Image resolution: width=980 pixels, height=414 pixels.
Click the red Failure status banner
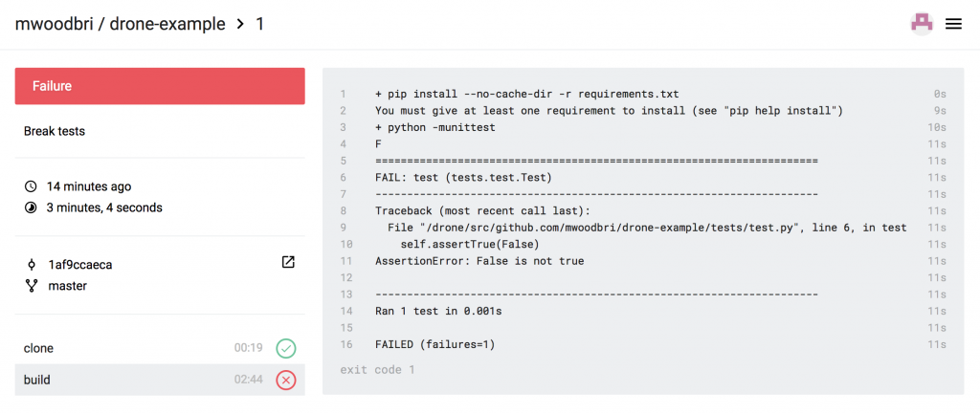(x=160, y=86)
